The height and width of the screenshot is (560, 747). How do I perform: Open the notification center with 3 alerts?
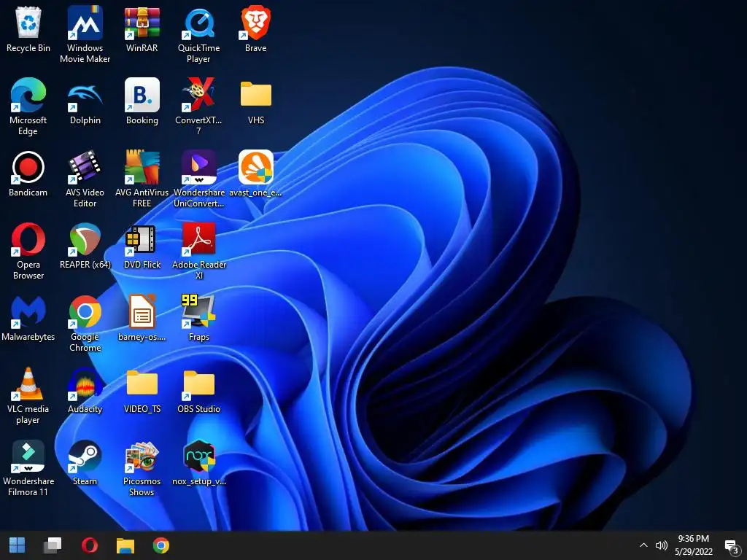click(x=731, y=546)
